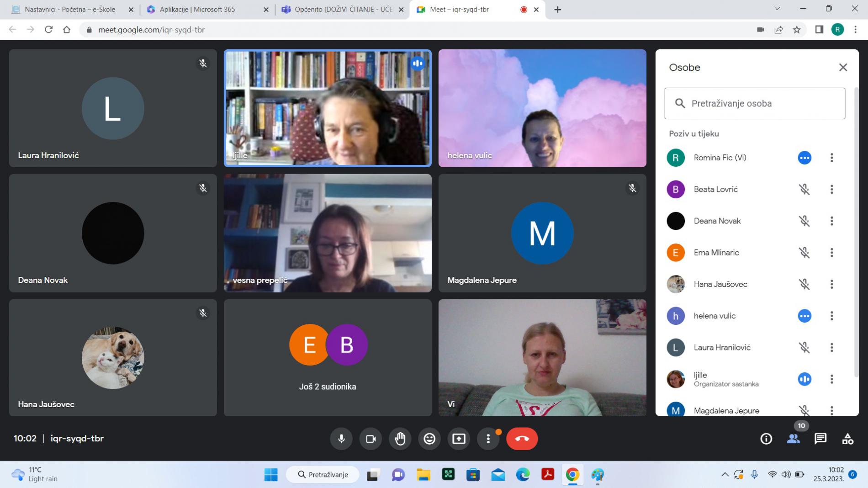The image size is (868, 488).
Task: Click the Pretraživanje osoba search field
Action: click(755, 104)
